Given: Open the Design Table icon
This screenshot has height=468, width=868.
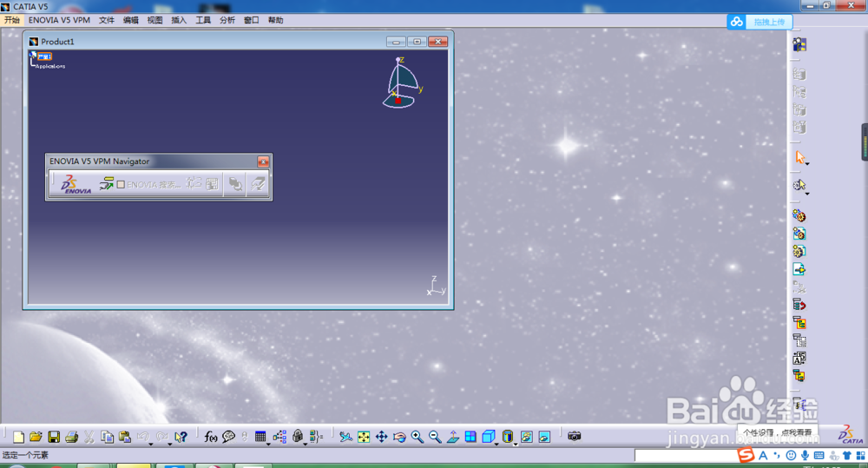Looking at the screenshot, I should [x=260, y=437].
